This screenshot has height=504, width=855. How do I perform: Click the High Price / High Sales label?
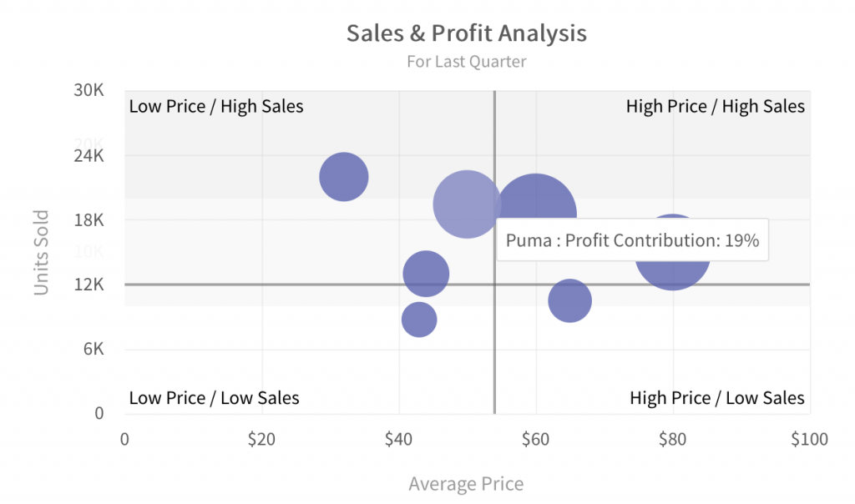click(x=715, y=106)
